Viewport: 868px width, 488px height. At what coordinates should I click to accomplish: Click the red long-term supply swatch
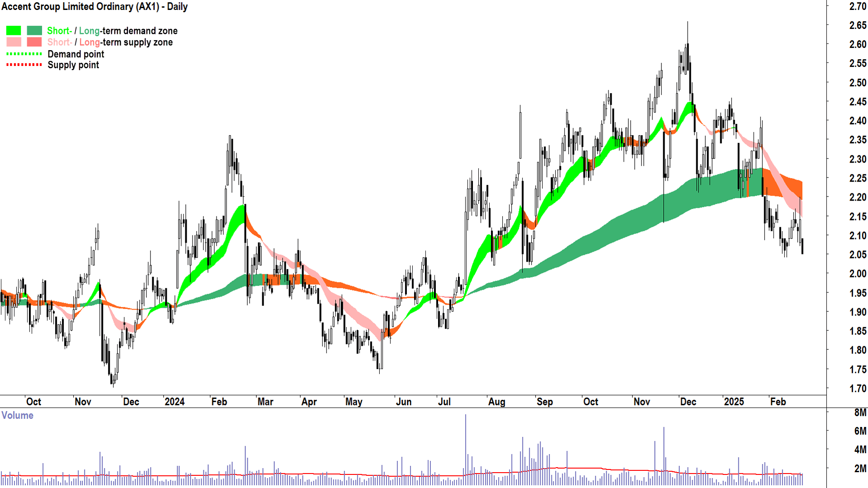[x=34, y=42]
